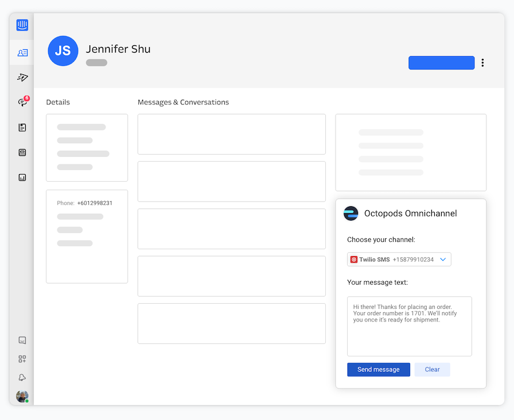This screenshot has width=514, height=420.
Task: Check notifications via the bell icon
Action: [22, 377]
